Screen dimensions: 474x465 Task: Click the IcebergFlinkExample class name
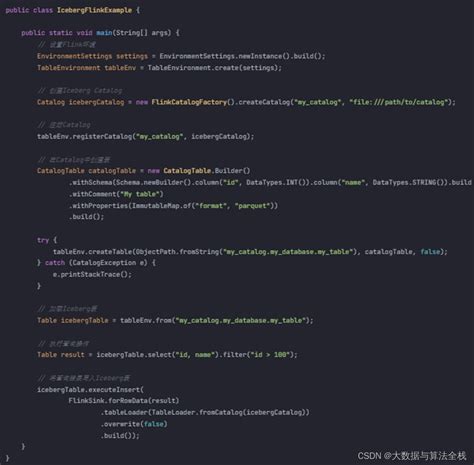coord(94,10)
